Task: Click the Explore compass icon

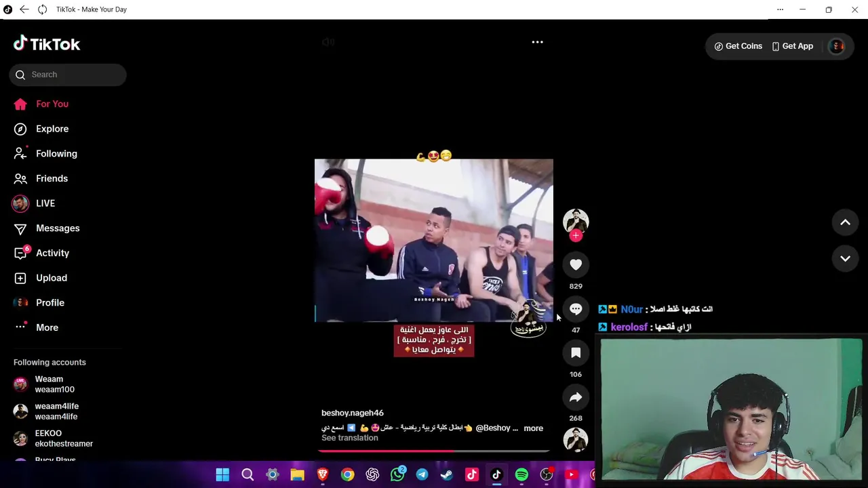Action: [x=20, y=129]
